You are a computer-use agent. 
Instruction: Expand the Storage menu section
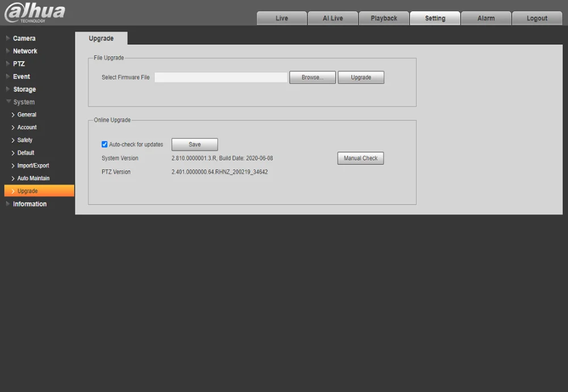tap(24, 89)
